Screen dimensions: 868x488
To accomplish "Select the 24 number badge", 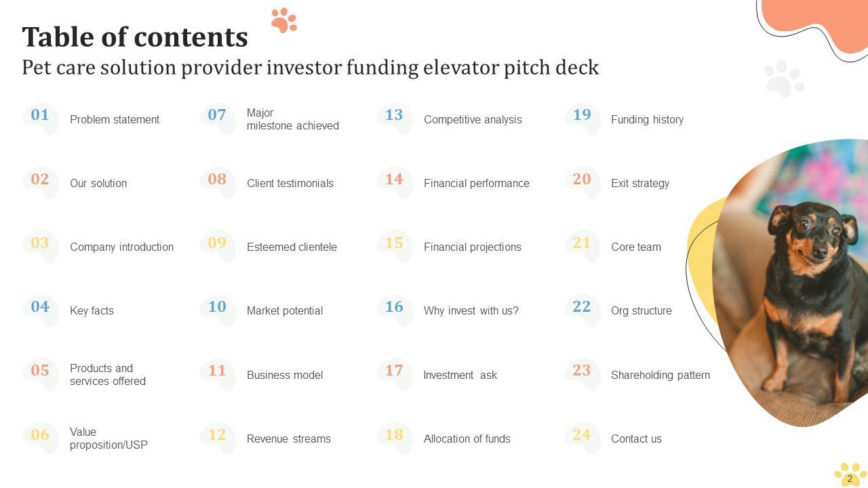I will pyautogui.click(x=582, y=435).
